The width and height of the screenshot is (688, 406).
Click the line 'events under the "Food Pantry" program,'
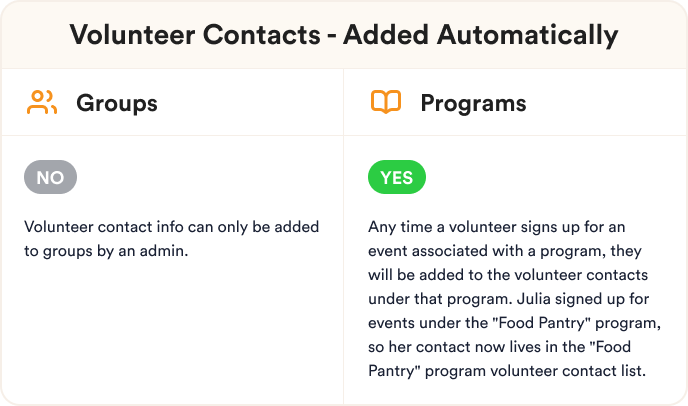514,323
